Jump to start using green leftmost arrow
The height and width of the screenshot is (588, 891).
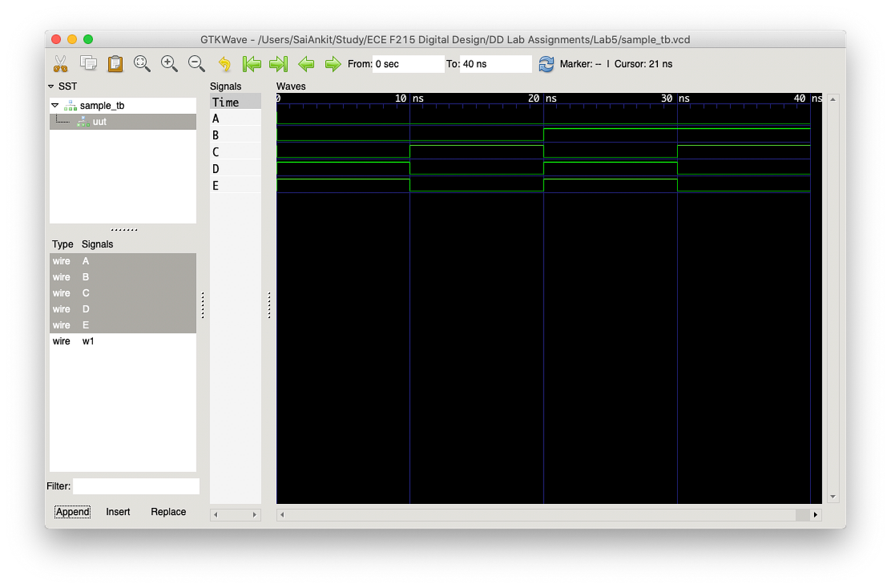pyautogui.click(x=251, y=64)
